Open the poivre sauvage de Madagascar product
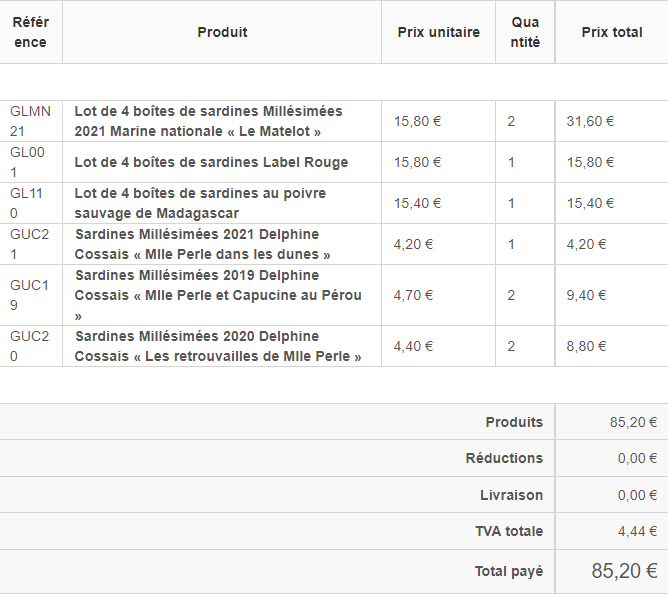The width and height of the screenshot is (668, 594). pyautogui.click(x=200, y=203)
